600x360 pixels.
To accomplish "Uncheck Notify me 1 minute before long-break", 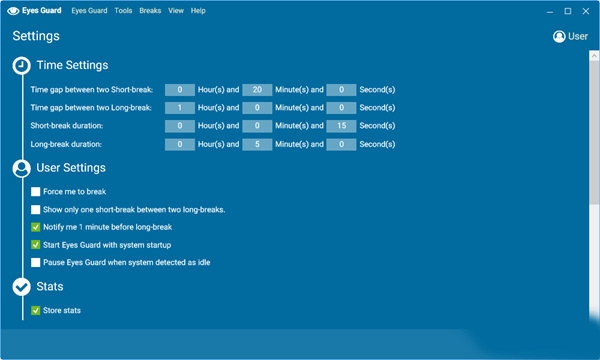I will pyautogui.click(x=36, y=227).
